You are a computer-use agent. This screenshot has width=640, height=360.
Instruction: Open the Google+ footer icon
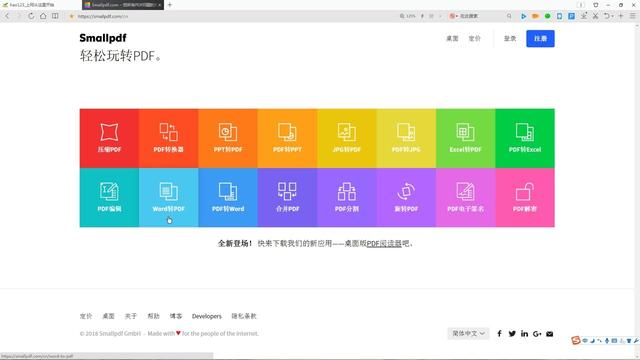[537, 333]
